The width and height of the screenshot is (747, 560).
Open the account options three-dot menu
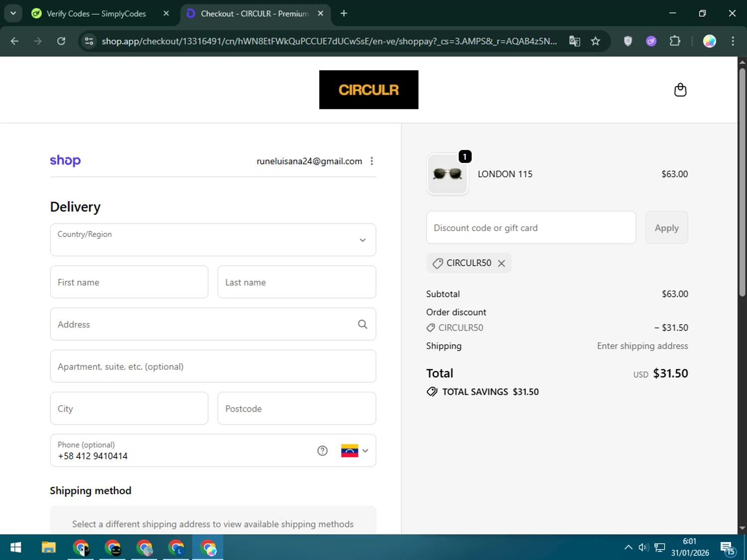[x=372, y=161]
